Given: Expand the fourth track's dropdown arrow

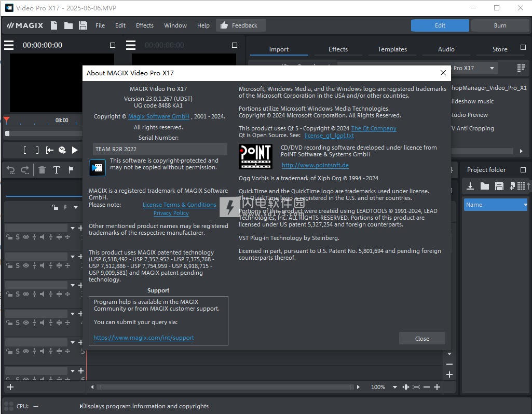Looking at the screenshot, I should tap(73, 314).
